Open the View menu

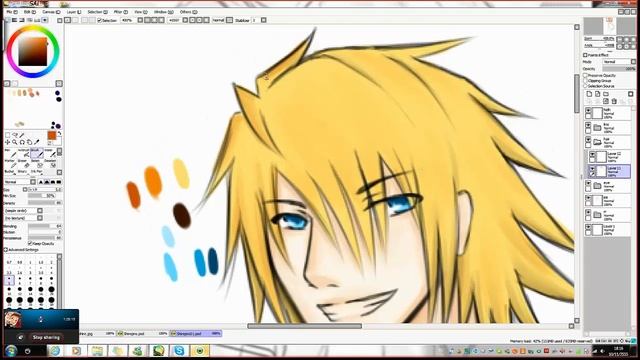tap(141, 12)
